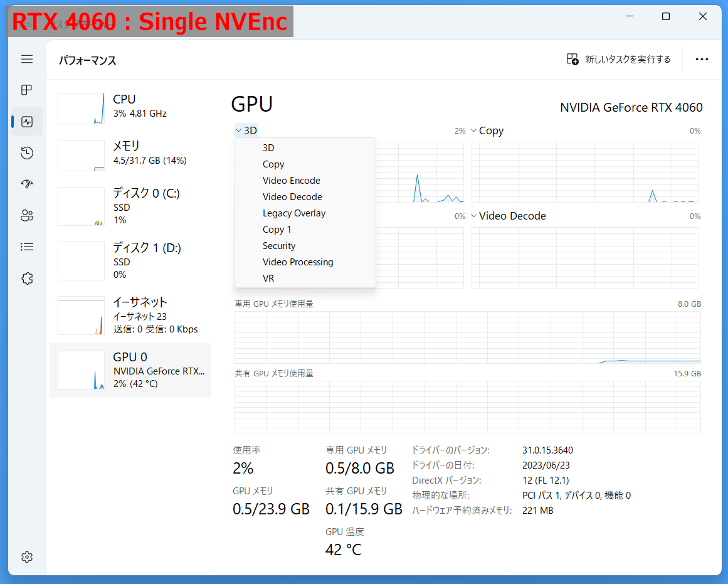Open the Details list page icon

[x=27, y=247]
